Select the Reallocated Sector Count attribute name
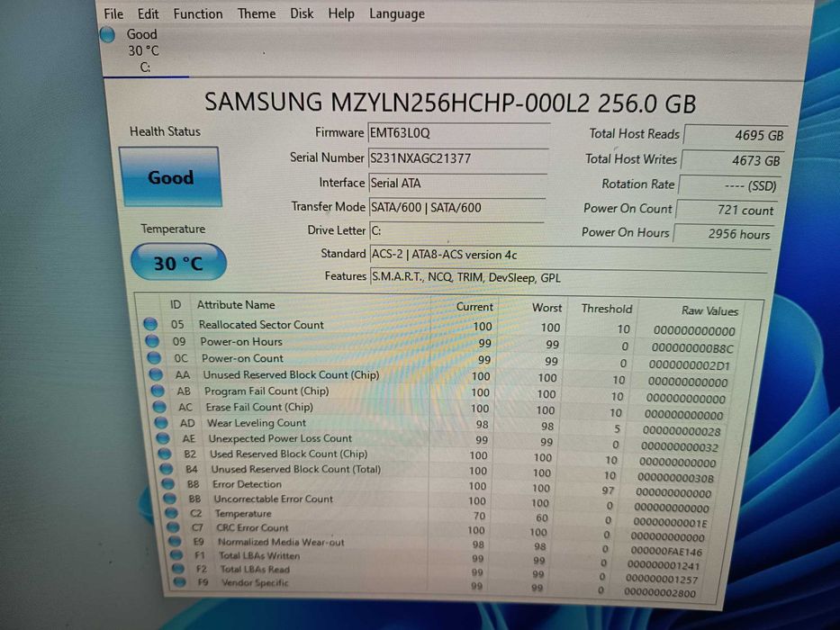840x630 pixels. tap(261, 324)
